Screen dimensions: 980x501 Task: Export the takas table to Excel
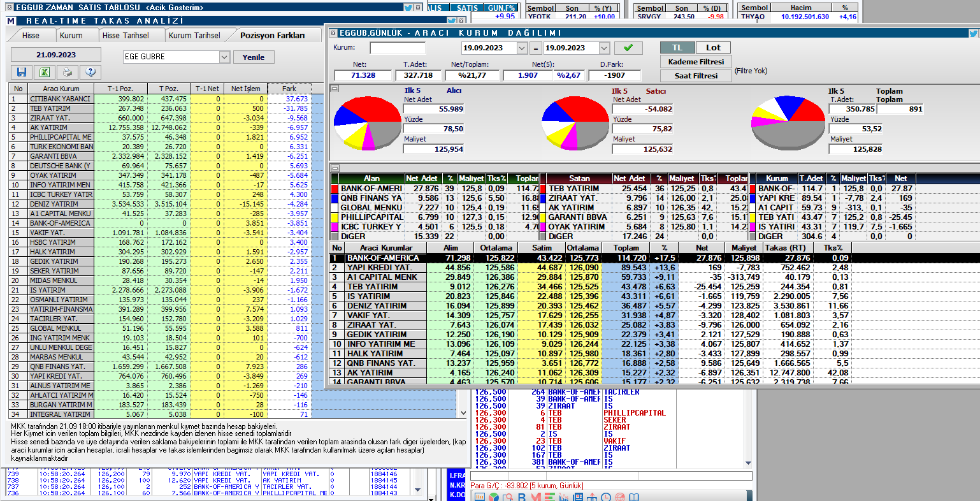point(45,72)
